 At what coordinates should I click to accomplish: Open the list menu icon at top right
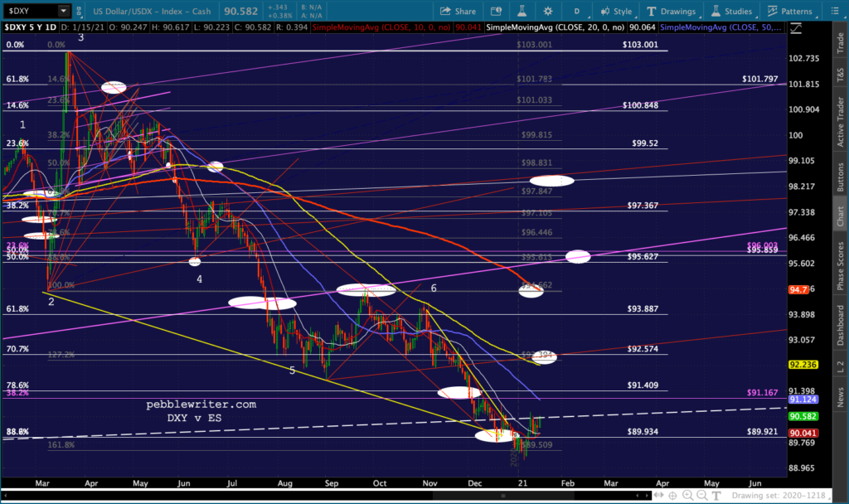(x=834, y=11)
